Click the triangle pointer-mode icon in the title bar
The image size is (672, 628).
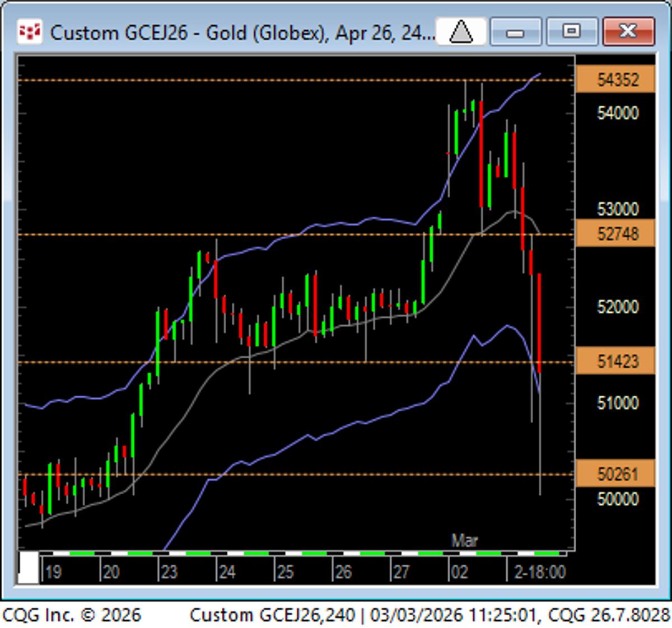click(460, 32)
